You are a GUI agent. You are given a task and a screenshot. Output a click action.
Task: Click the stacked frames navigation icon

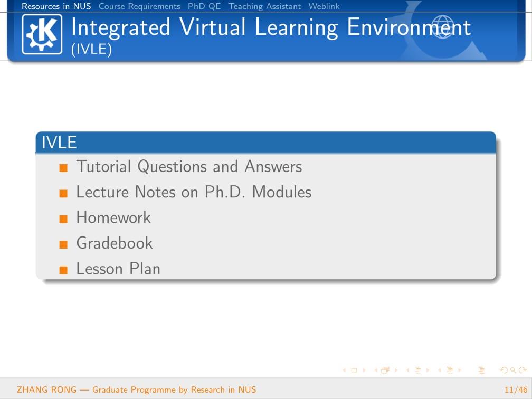coord(385,370)
